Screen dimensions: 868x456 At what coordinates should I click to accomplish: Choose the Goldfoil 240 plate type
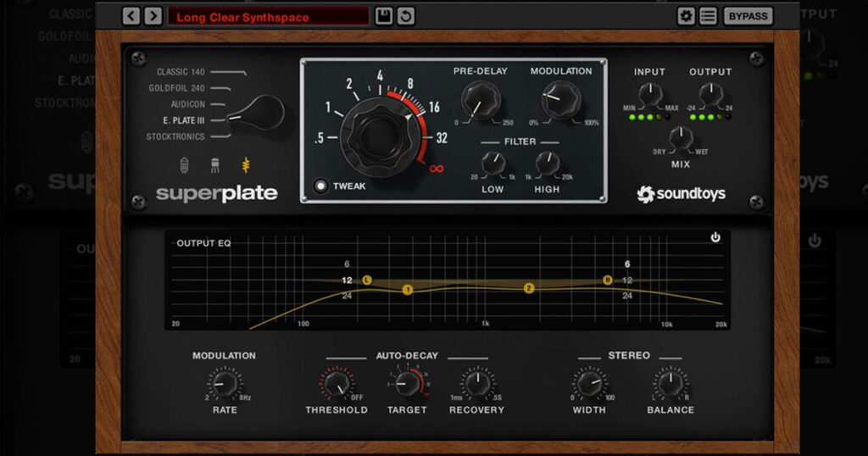pyautogui.click(x=177, y=88)
